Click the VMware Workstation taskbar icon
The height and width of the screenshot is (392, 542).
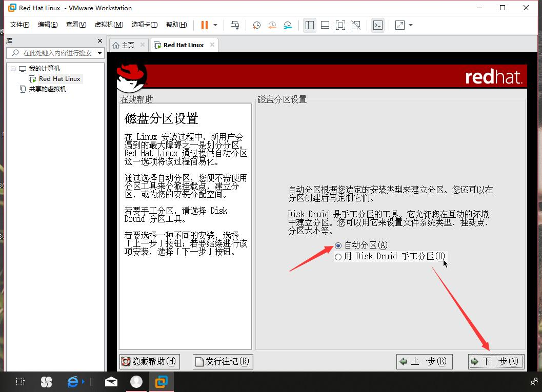pos(161,382)
